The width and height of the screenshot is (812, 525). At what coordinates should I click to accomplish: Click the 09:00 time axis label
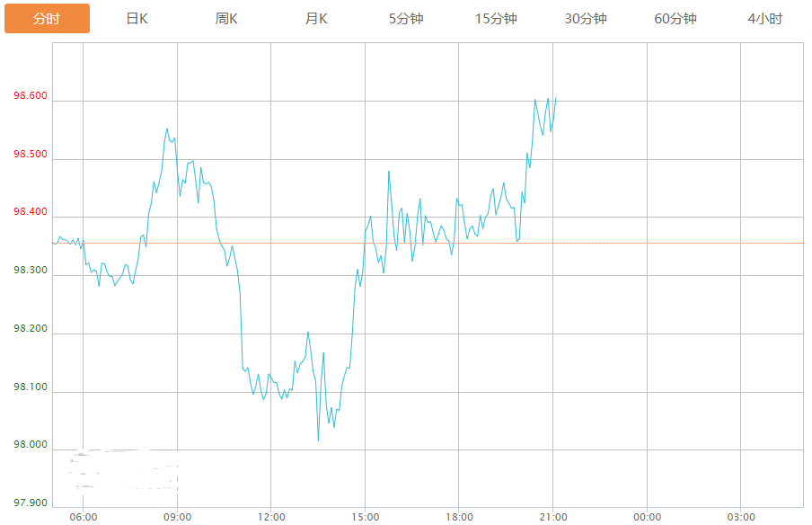pos(177,517)
